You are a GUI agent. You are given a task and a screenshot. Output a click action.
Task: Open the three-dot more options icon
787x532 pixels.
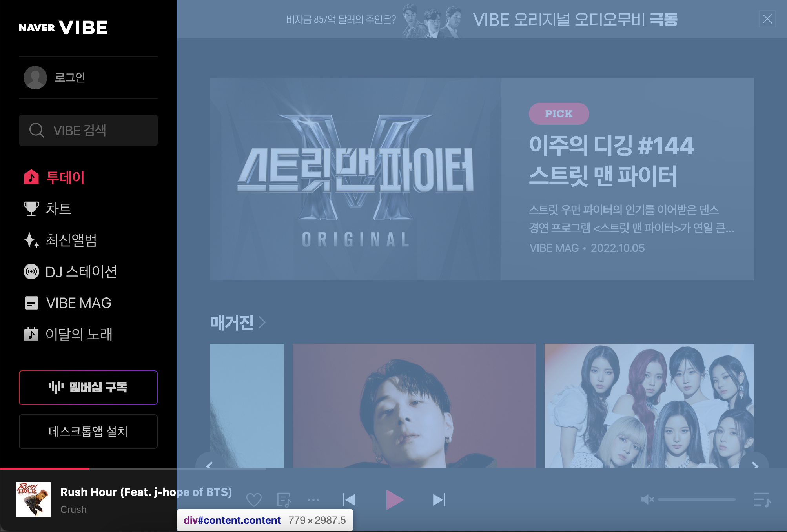coord(313,500)
